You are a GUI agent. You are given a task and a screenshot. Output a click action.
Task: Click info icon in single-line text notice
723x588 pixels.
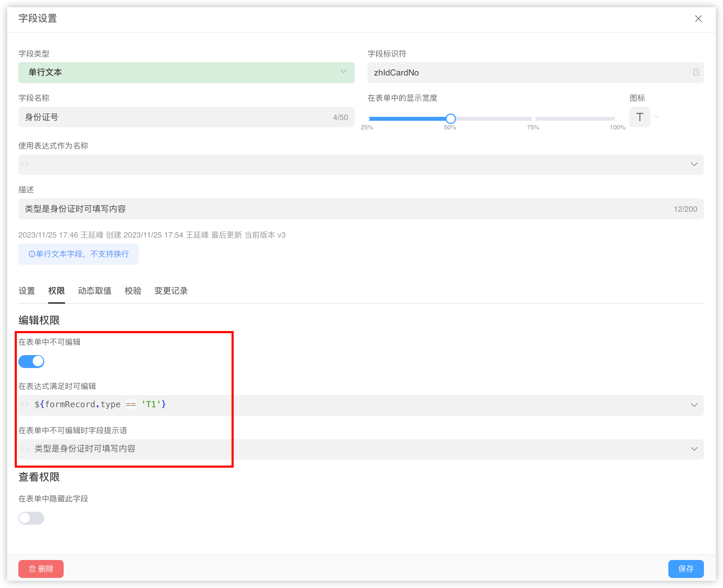(x=32, y=254)
